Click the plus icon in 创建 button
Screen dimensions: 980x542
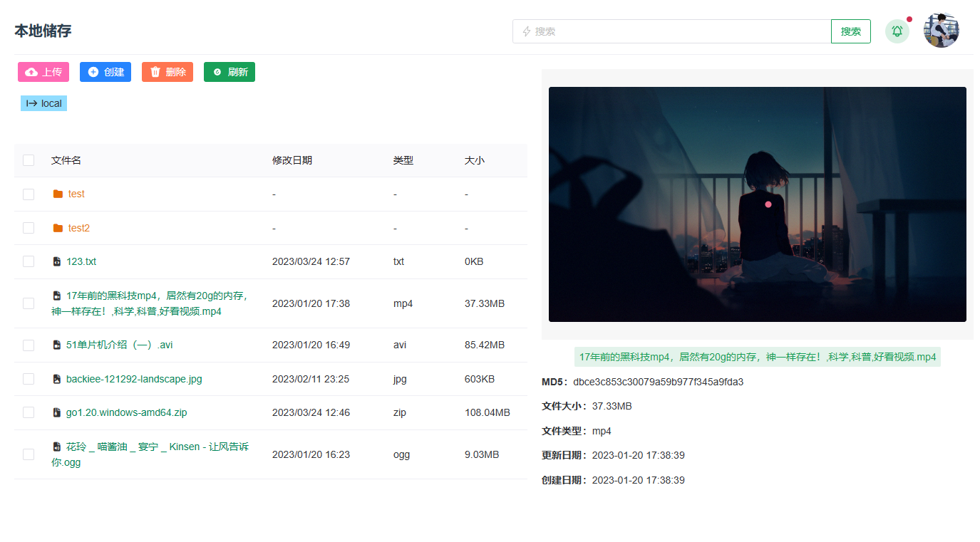[x=93, y=72]
